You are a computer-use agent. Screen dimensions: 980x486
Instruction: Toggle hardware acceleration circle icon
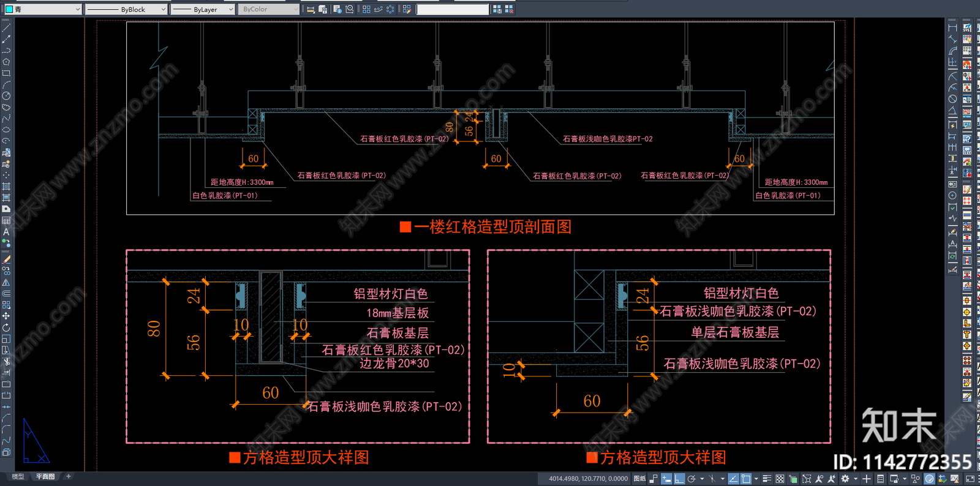(x=929, y=479)
